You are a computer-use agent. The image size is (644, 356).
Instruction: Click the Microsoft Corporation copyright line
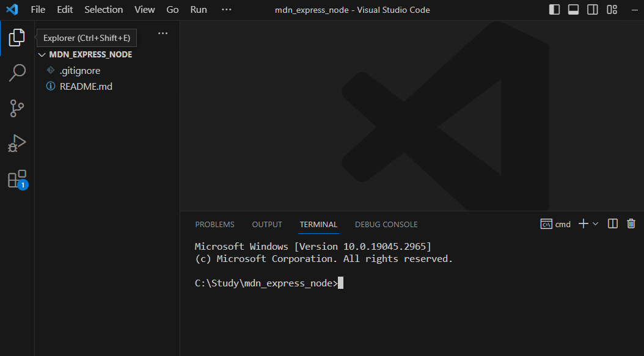coord(324,259)
